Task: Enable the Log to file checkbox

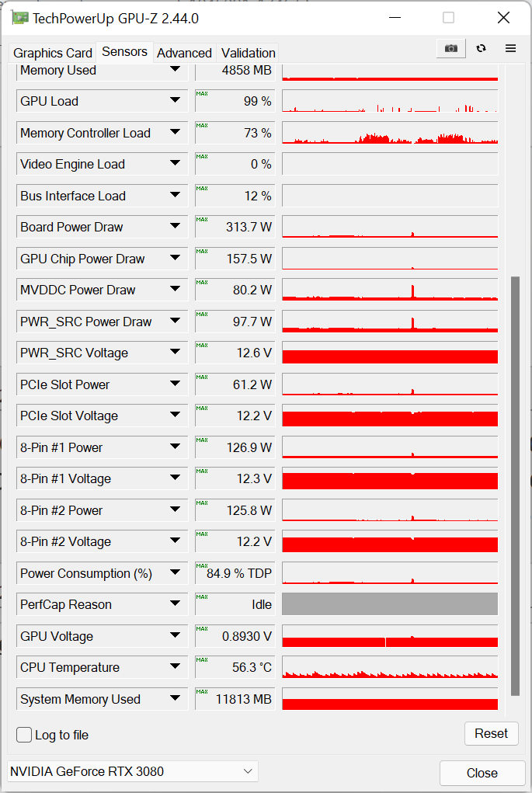Action: (25, 735)
